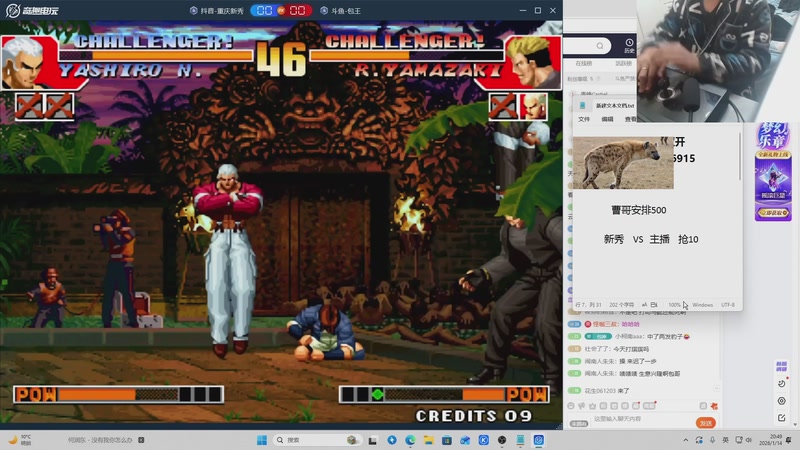Click the Yamazaki player portrait in the game
The height and width of the screenshot is (450, 800).
coord(533,62)
